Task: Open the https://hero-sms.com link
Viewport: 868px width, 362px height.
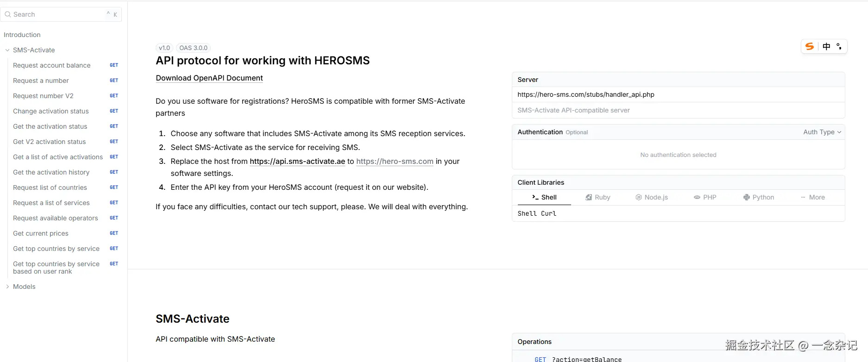Action: coord(395,162)
